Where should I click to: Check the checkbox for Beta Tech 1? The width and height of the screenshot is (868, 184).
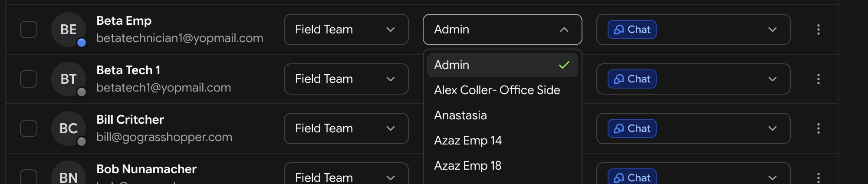point(29,79)
